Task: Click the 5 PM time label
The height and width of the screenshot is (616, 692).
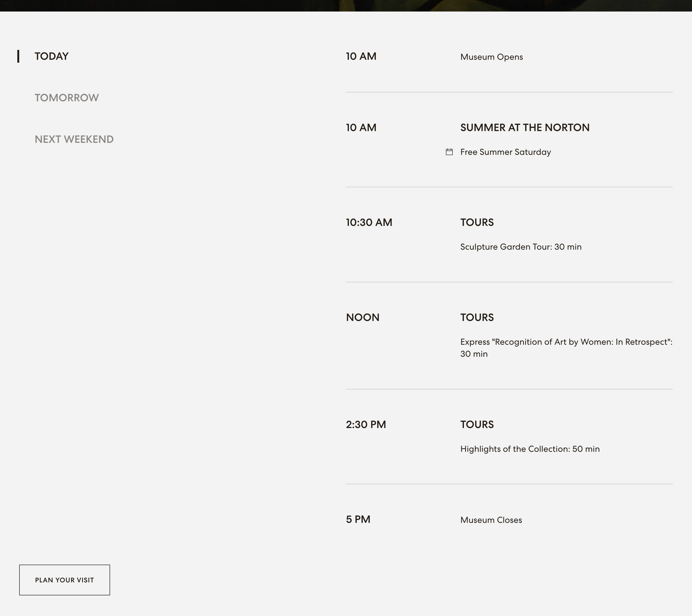Action: tap(358, 519)
